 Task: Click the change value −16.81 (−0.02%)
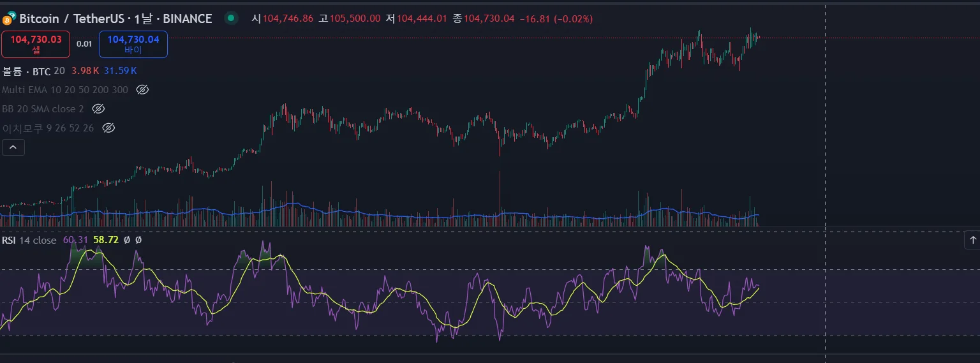point(556,19)
